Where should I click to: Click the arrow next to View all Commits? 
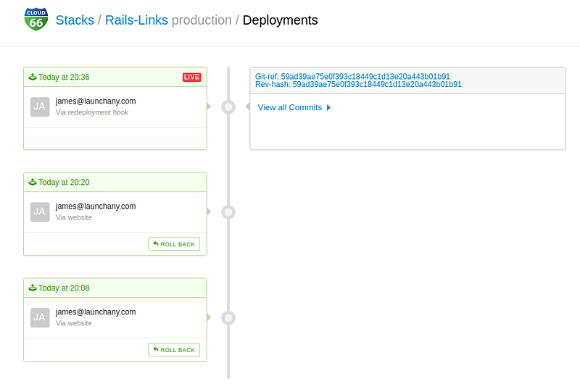click(328, 108)
